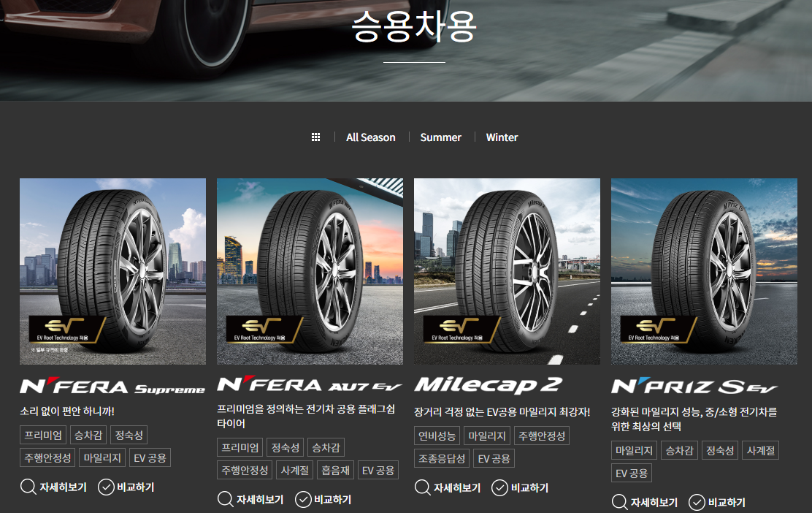Click tagline 장거리 걱정 없는 EV공용 마일리지 최강자!
Screen dimensions: 812x513
(x=502, y=412)
